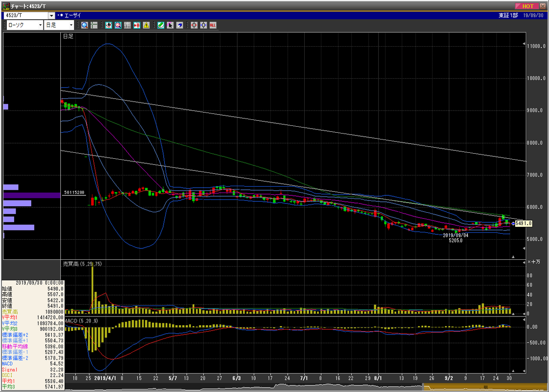Screen dimensions: 549x392
Task: Click the 11000.0 price axis label
Action: (535, 46)
